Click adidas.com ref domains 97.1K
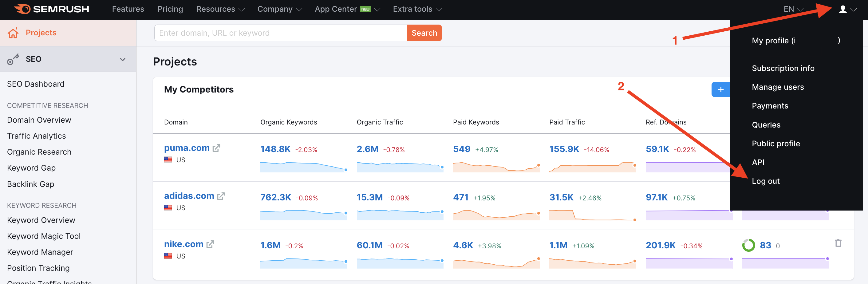This screenshot has height=284, width=868. pos(657,197)
